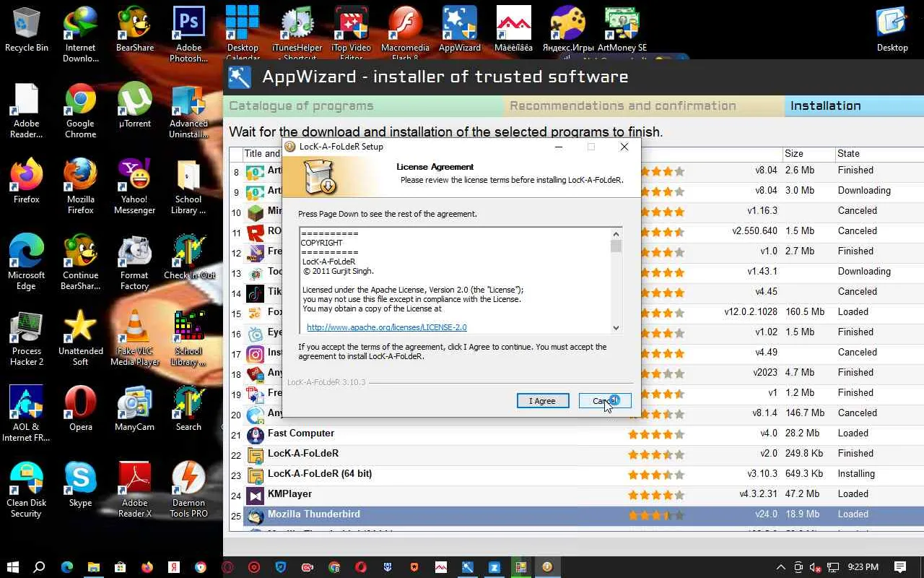
Task: Click the Installing state cell
Action: point(856,474)
